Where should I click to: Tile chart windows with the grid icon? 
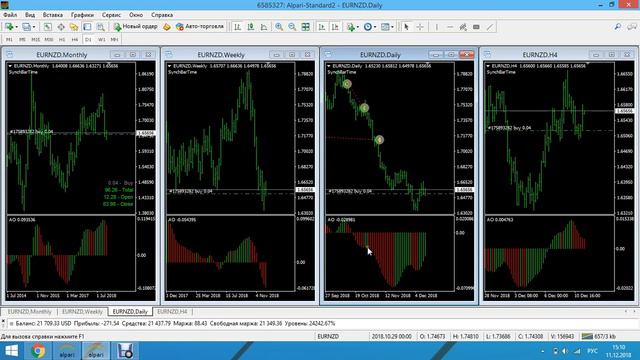pos(305,27)
